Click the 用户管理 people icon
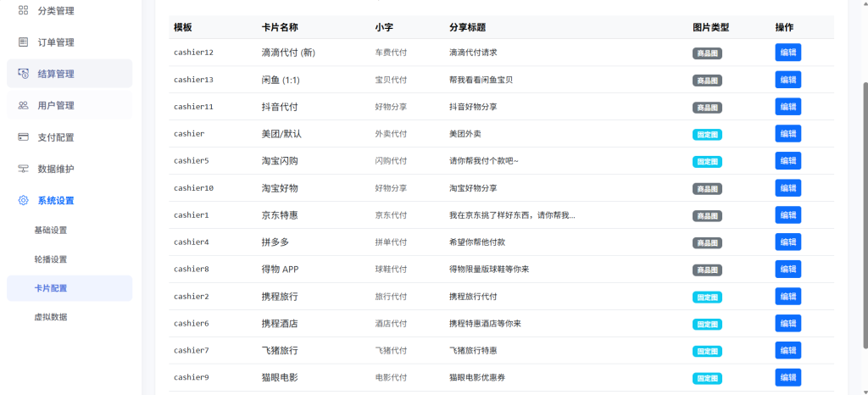 (x=23, y=105)
